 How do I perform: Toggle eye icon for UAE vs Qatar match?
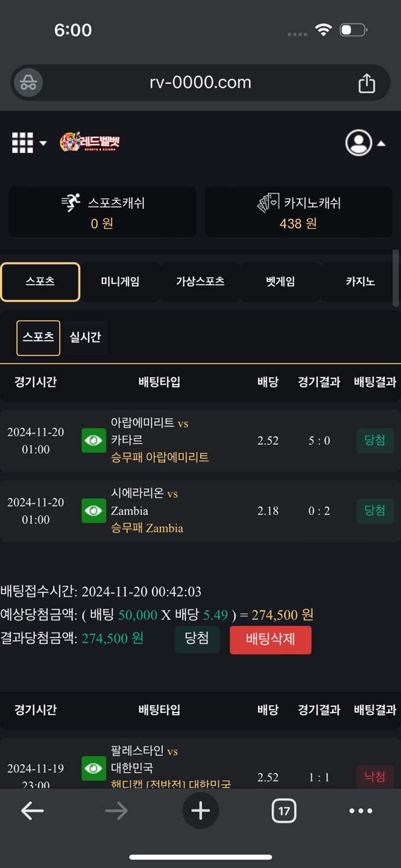(93, 441)
